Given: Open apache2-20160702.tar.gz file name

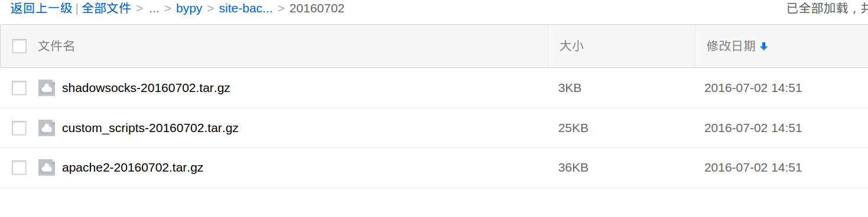Looking at the screenshot, I should coord(133,167).
